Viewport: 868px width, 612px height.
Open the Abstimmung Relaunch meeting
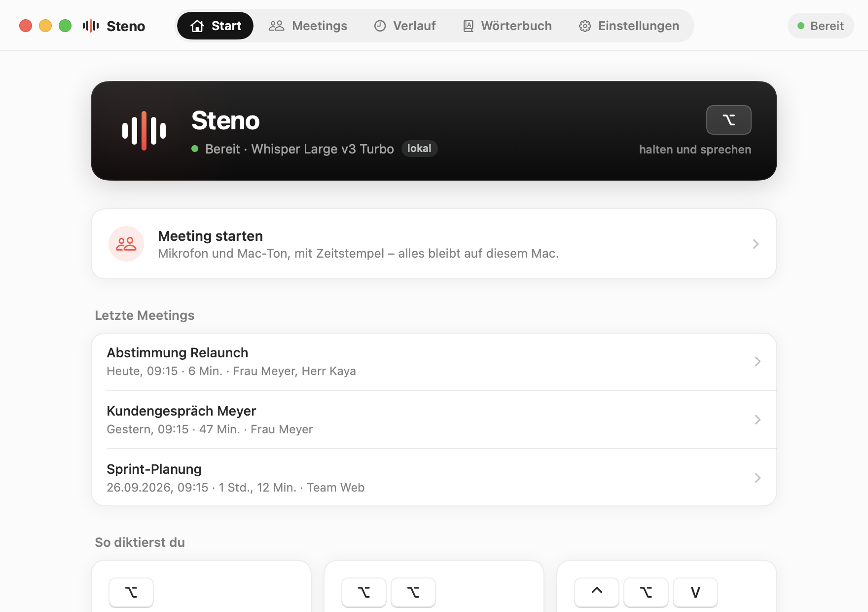click(434, 362)
